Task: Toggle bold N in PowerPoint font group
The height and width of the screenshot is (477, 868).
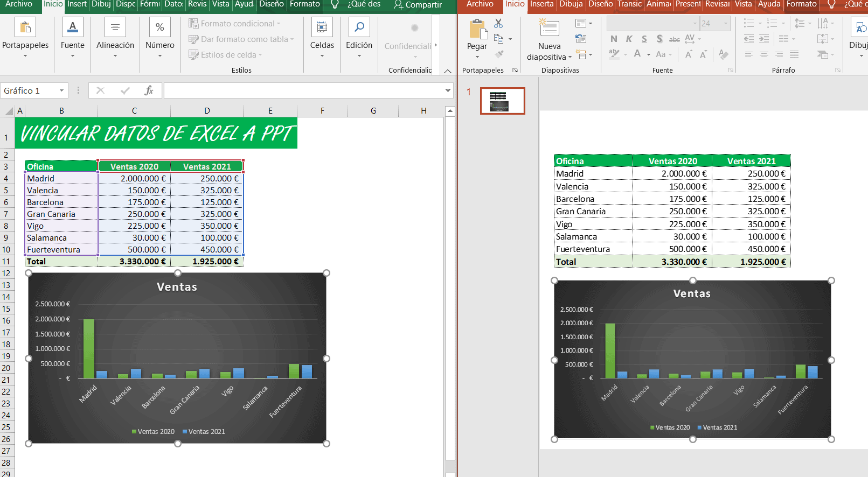Action: pyautogui.click(x=614, y=39)
